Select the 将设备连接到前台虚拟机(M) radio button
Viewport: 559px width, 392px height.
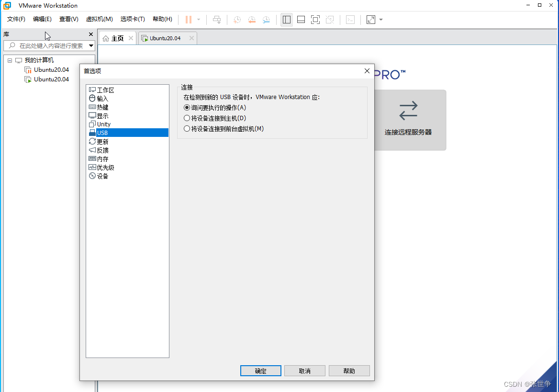(x=187, y=129)
